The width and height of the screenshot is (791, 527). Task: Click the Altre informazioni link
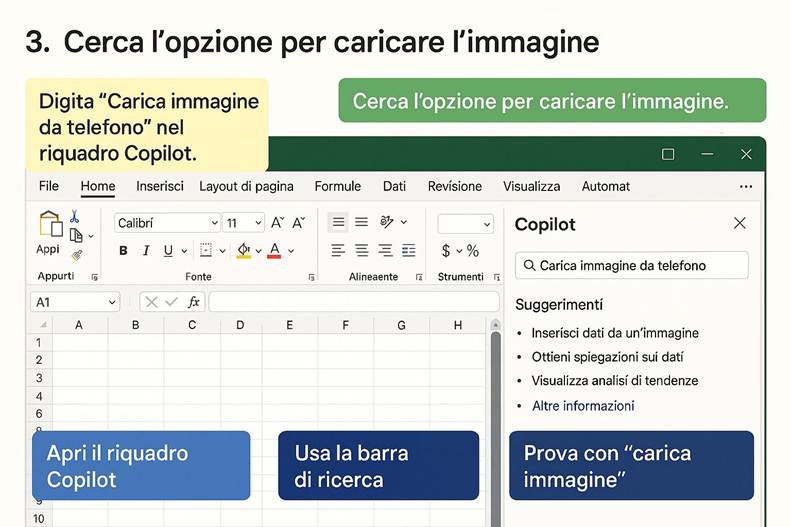(x=583, y=406)
